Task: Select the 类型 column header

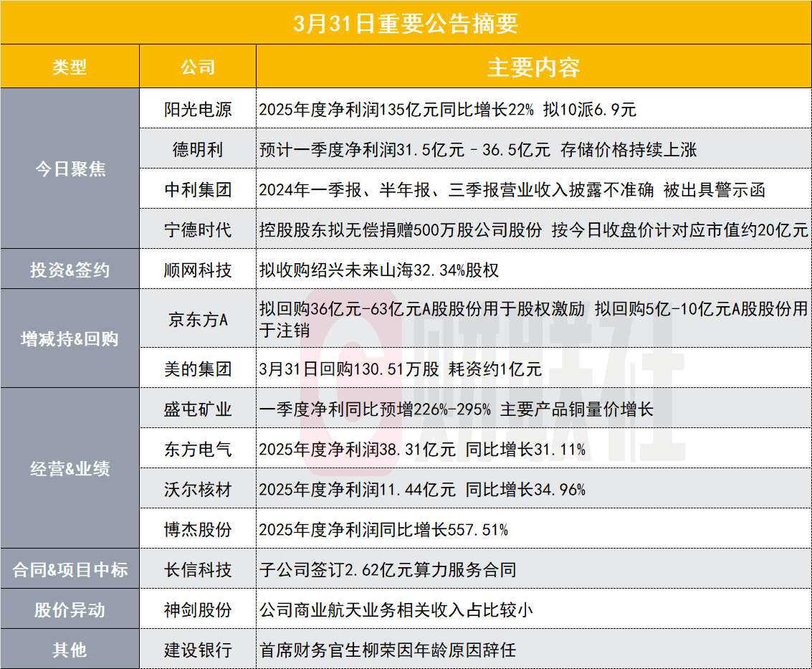Action: (x=70, y=67)
